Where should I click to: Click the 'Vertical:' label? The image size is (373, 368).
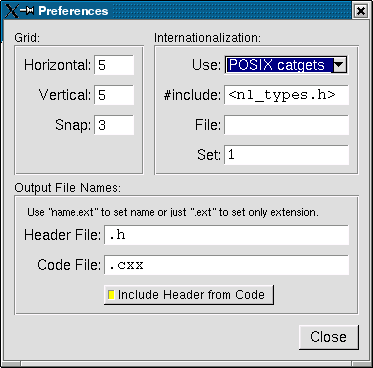65,95
